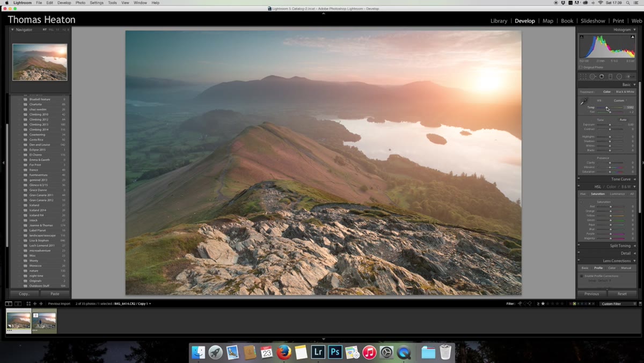This screenshot has height=363, width=644.
Task: Switch to the Map module
Action: click(548, 21)
